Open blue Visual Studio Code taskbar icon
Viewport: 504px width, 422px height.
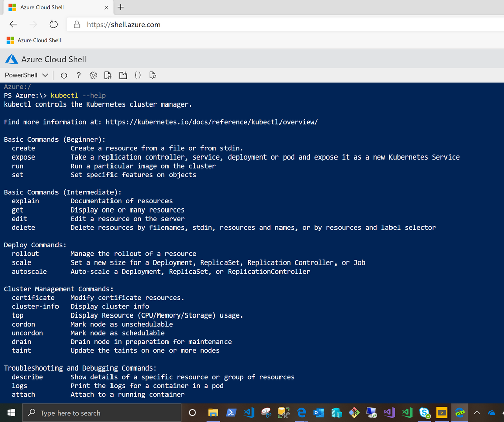(x=249, y=413)
